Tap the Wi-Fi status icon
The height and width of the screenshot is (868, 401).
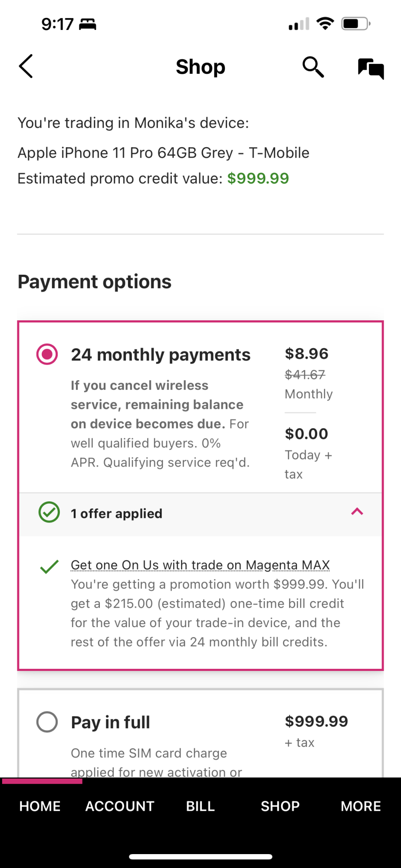(x=325, y=23)
